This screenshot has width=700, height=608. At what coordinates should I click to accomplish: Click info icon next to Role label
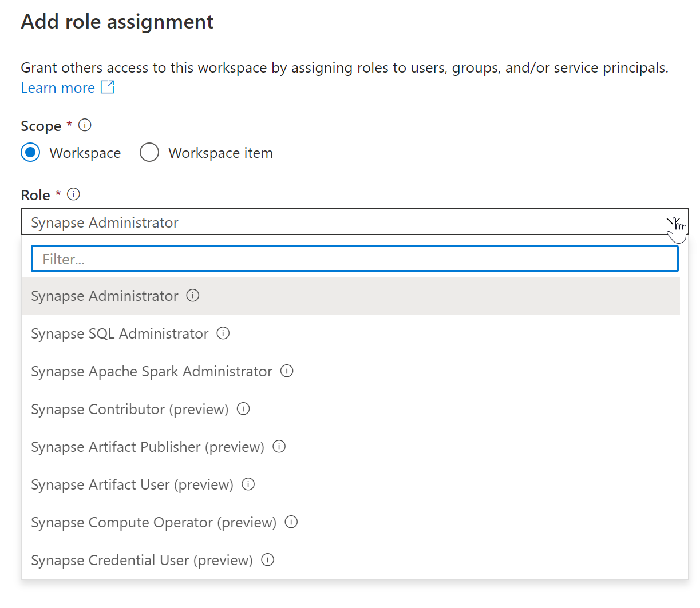(x=73, y=194)
